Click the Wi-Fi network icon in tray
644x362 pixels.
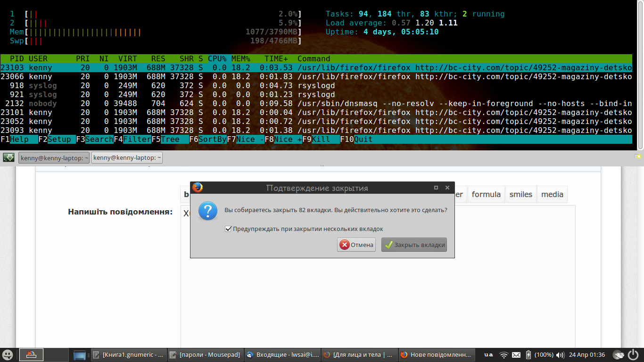[504, 354]
